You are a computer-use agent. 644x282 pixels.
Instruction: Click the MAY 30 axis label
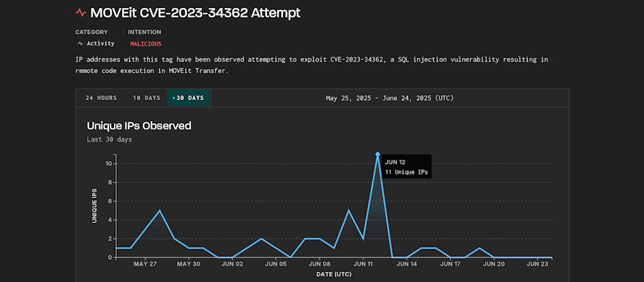189,264
